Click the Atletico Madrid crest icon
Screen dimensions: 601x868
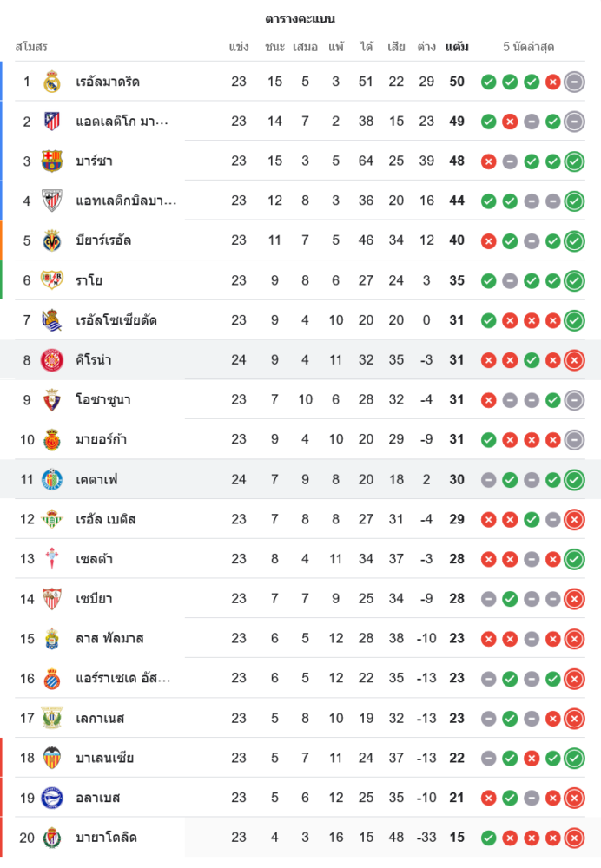click(x=52, y=122)
